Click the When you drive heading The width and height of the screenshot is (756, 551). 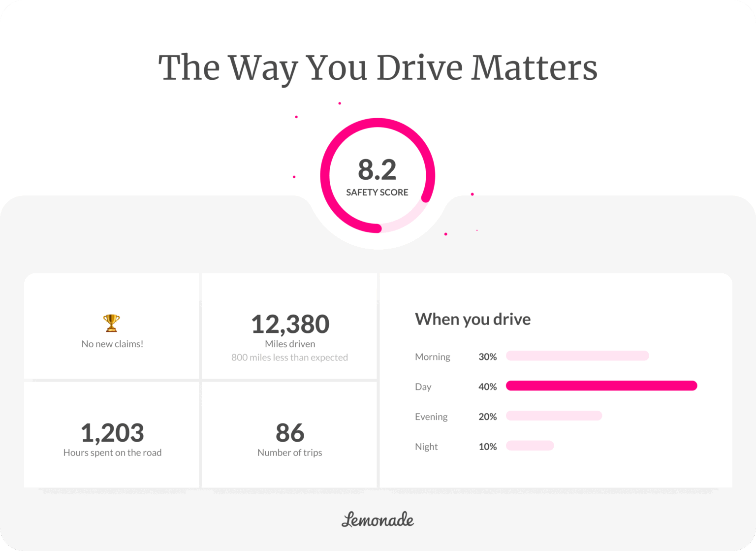point(472,319)
